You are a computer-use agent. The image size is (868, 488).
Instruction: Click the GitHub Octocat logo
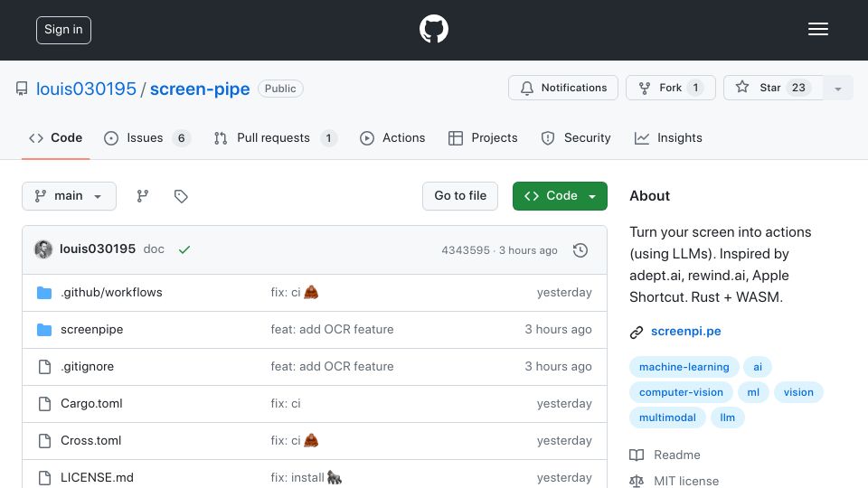[433, 29]
